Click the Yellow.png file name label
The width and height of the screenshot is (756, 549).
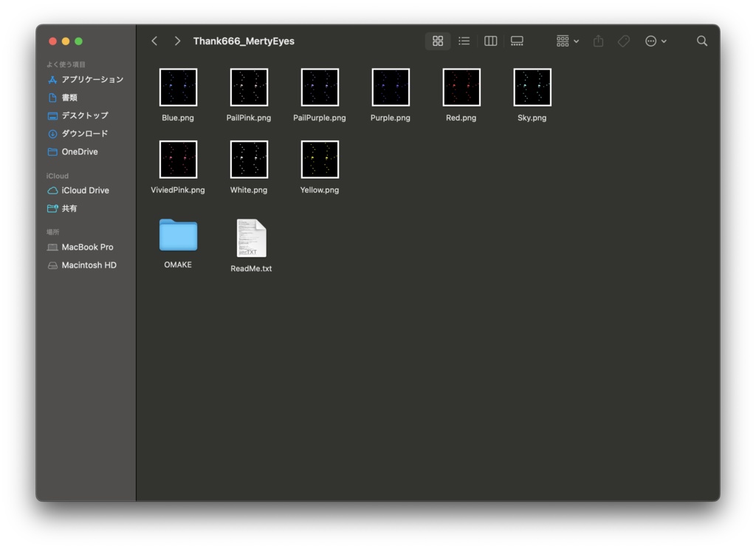319,190
